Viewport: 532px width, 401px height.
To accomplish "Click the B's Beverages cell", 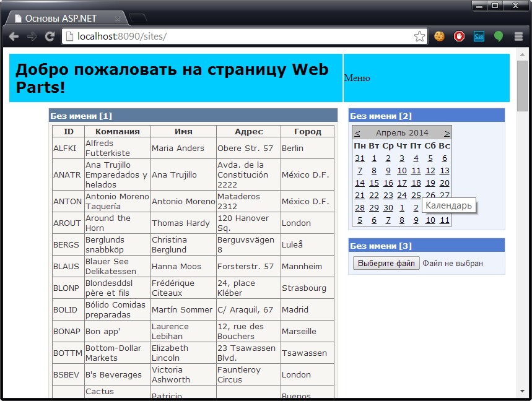I will point(118,374).
